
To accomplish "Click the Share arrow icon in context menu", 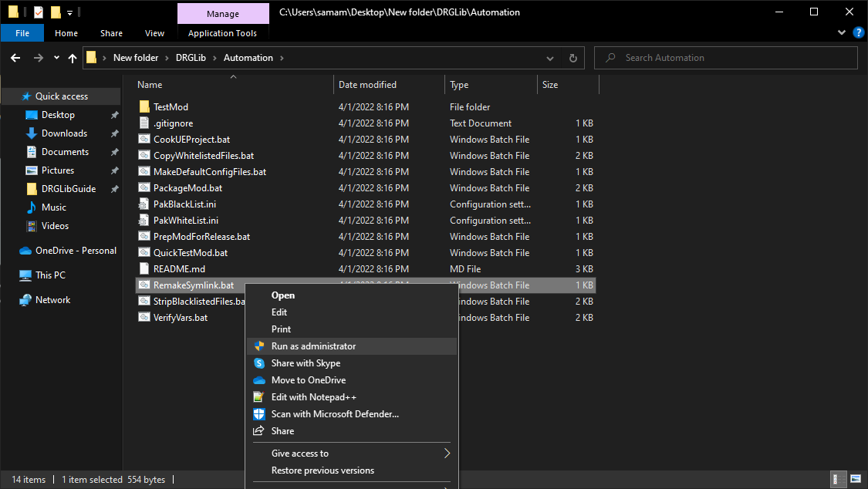I will click(x=258, y=431).
